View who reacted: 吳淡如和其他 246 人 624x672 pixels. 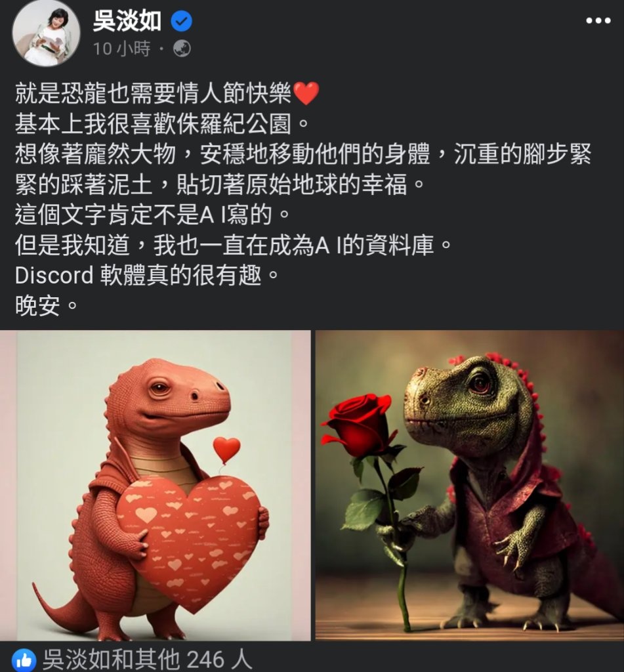146,660
